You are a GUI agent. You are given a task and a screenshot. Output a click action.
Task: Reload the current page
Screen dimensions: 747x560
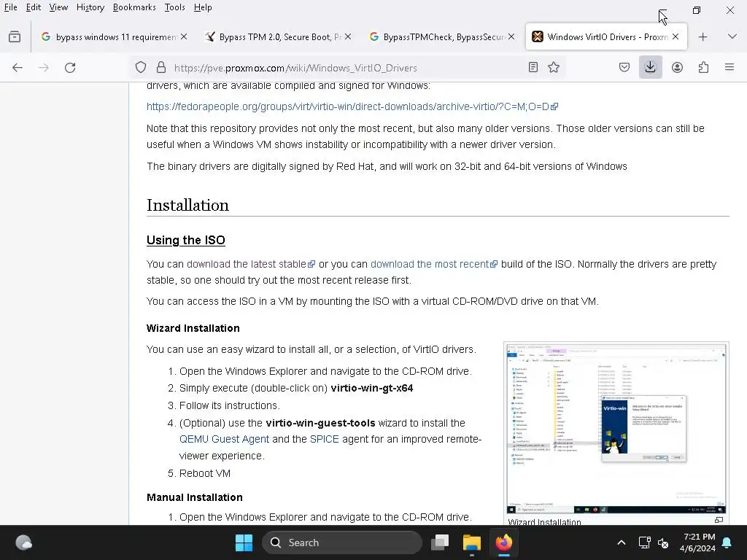click(70, 68)
